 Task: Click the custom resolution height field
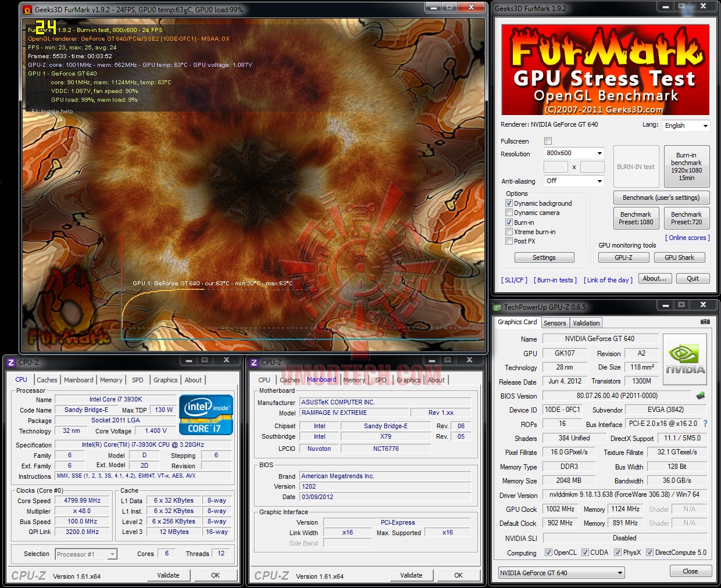tap(592, 167)
